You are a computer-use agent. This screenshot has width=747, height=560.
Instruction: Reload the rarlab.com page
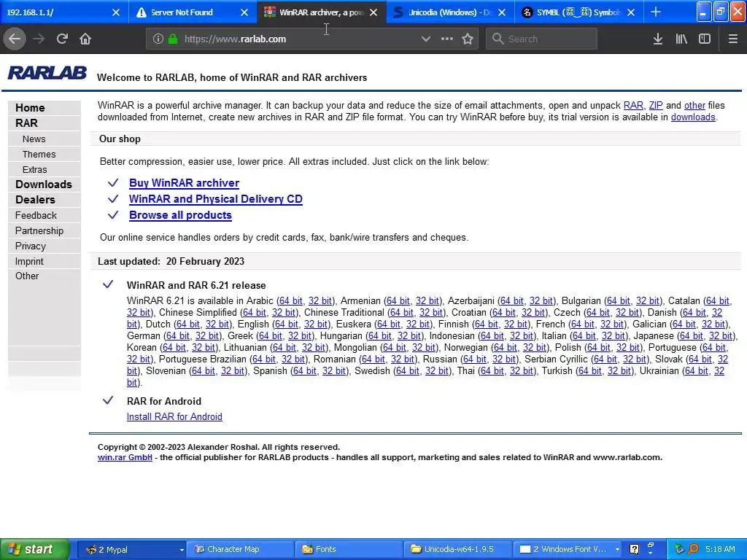coord(62,39)
